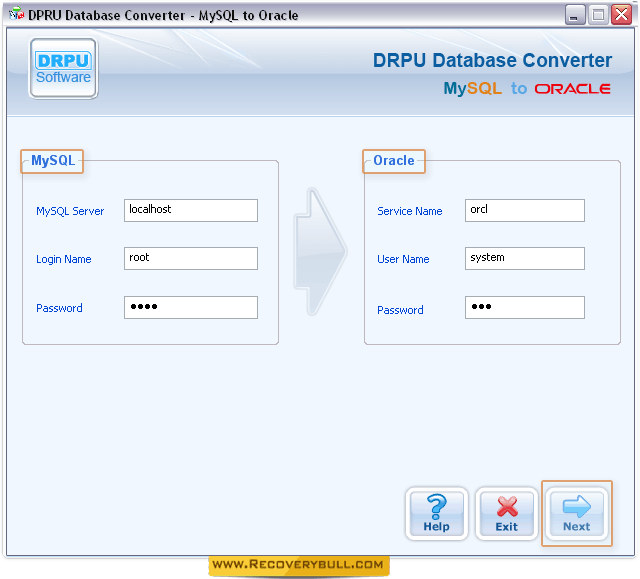
Task: Click the 'Login Name' label
Action: 64,259
